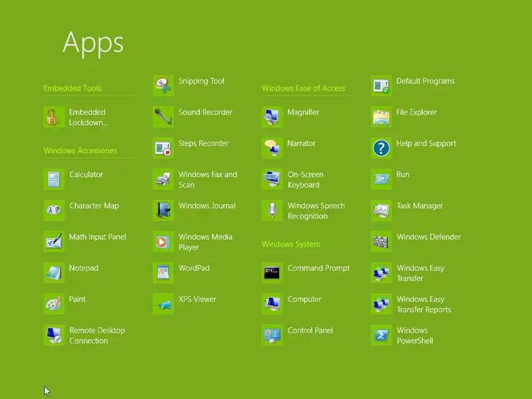Click the Windows Defender label
Viewport: 532px width, 399px height.
[429, 237]
